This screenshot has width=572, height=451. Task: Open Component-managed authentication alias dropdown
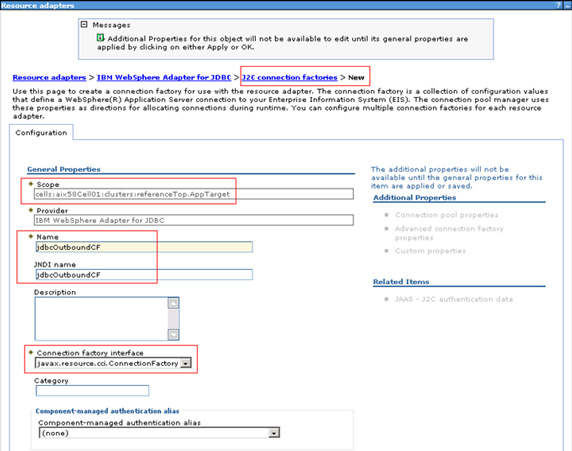[x=159, y=433]
